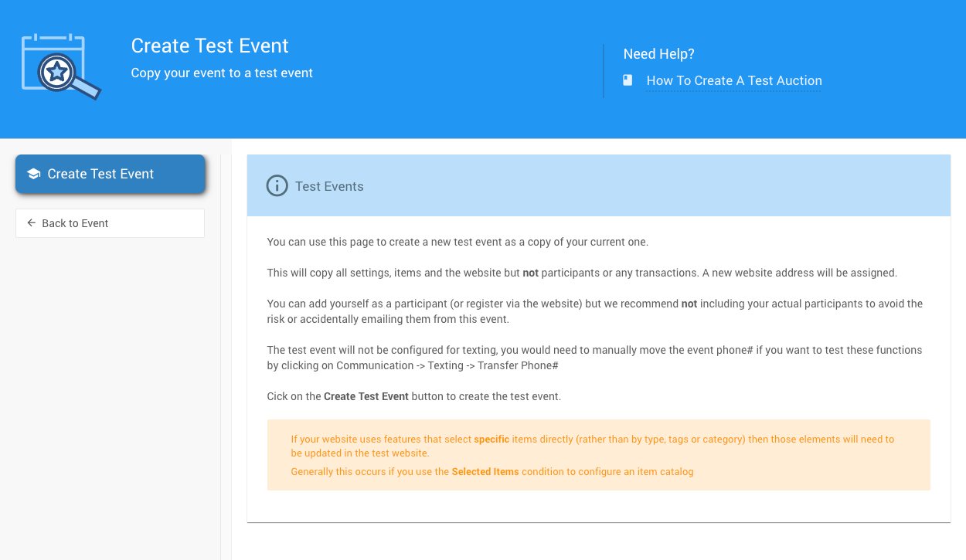
Task: Click the bold 'specific' word in the orange notice
Action: pyautogui.click(x=492, y=439)
